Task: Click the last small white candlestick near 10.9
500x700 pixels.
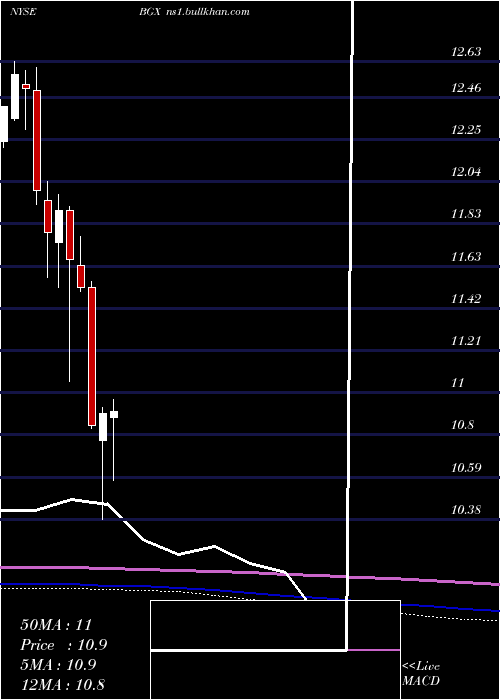Action: [x=114, y=414]
